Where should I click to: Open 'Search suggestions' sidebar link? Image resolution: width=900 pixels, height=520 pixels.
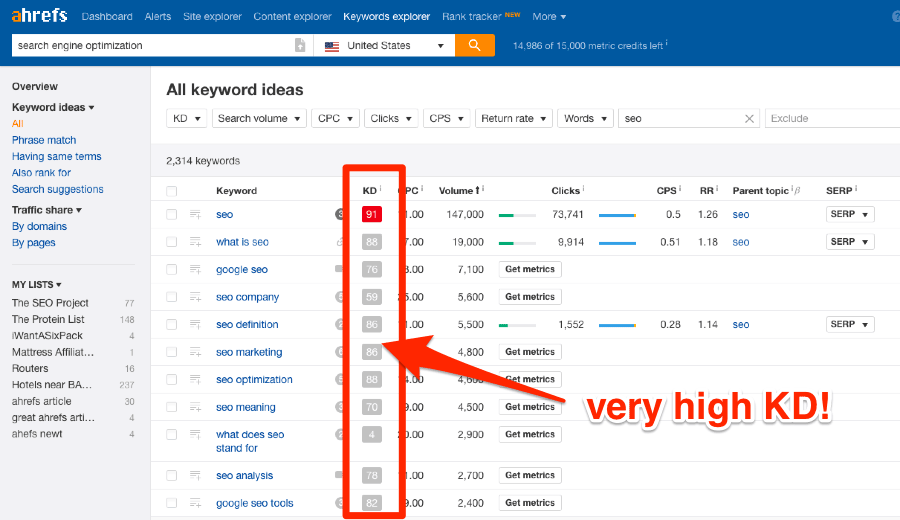click(x=57, y=189)
